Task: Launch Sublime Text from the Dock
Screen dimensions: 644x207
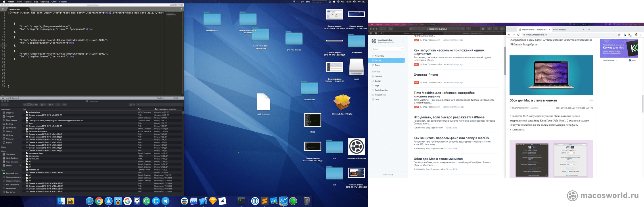Action: [264, 201]
